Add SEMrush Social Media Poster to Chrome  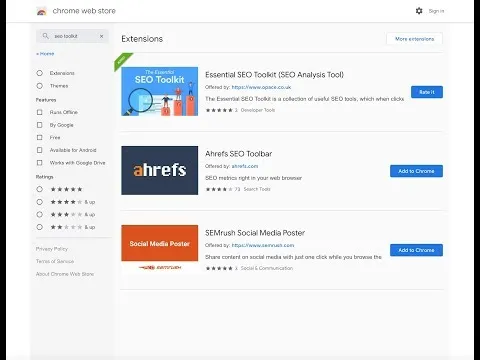(416, 250)
